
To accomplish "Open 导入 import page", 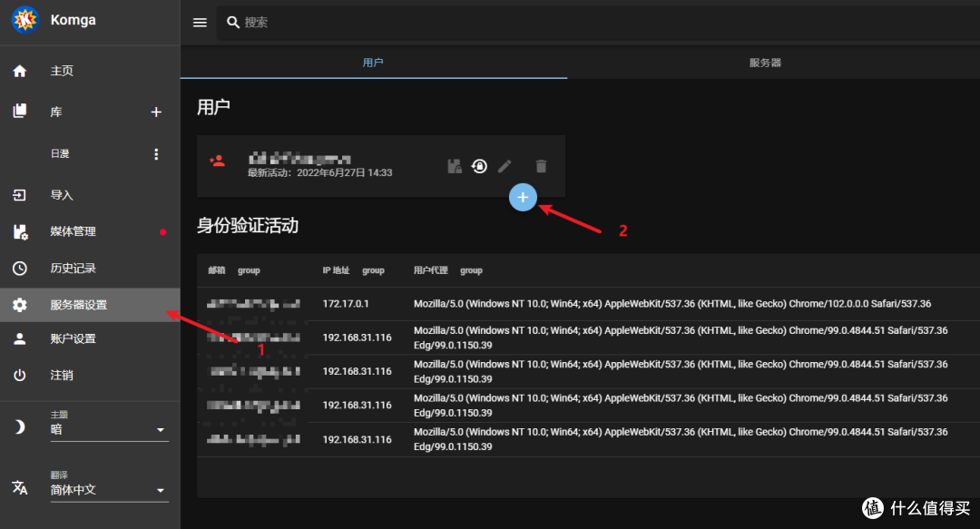I will click(62, 195).
